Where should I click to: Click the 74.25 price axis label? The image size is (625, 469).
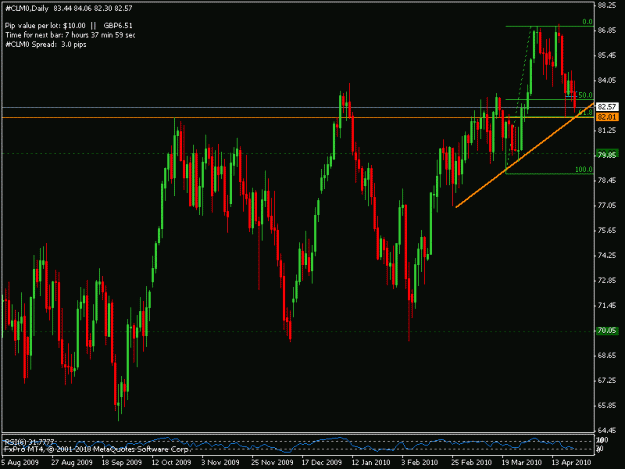pyautogui.click(x=607, y=255)
